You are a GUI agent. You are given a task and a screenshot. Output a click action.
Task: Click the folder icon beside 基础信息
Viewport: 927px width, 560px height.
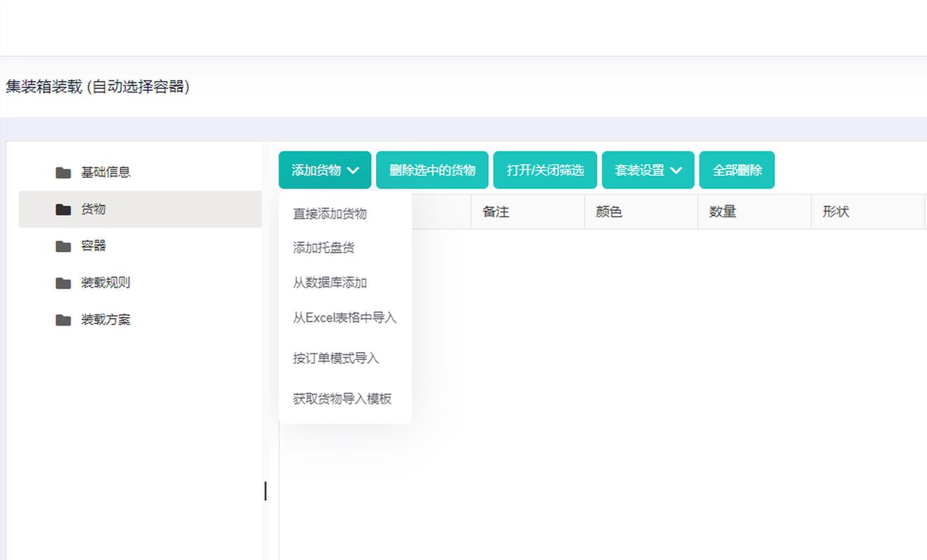pyautogui.click(x=63, y=172)
